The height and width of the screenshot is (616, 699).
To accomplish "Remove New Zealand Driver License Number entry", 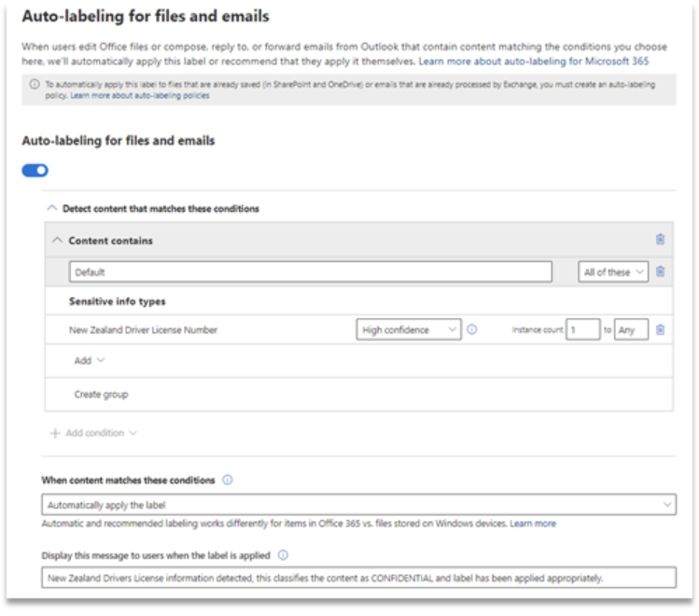I will click(660, 329).
